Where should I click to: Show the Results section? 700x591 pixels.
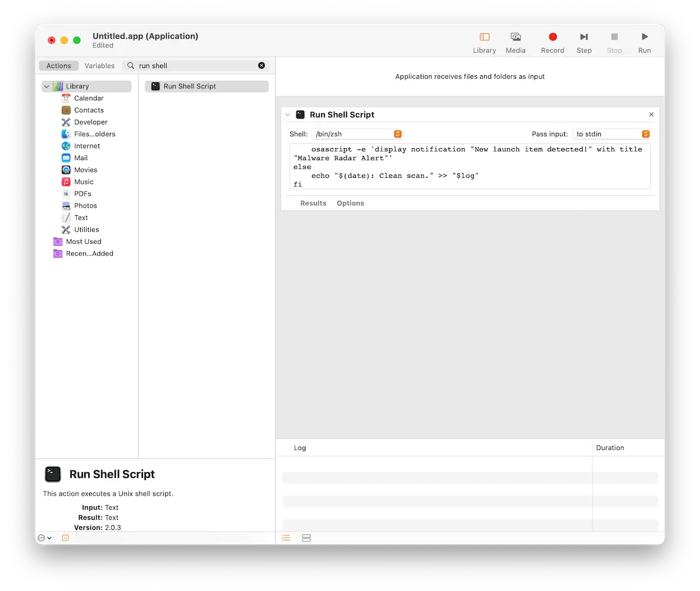pos(313,203)
